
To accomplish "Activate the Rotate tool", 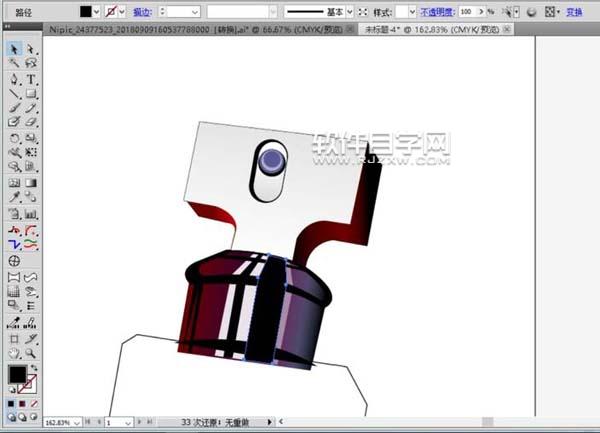I will coord(14,138).
